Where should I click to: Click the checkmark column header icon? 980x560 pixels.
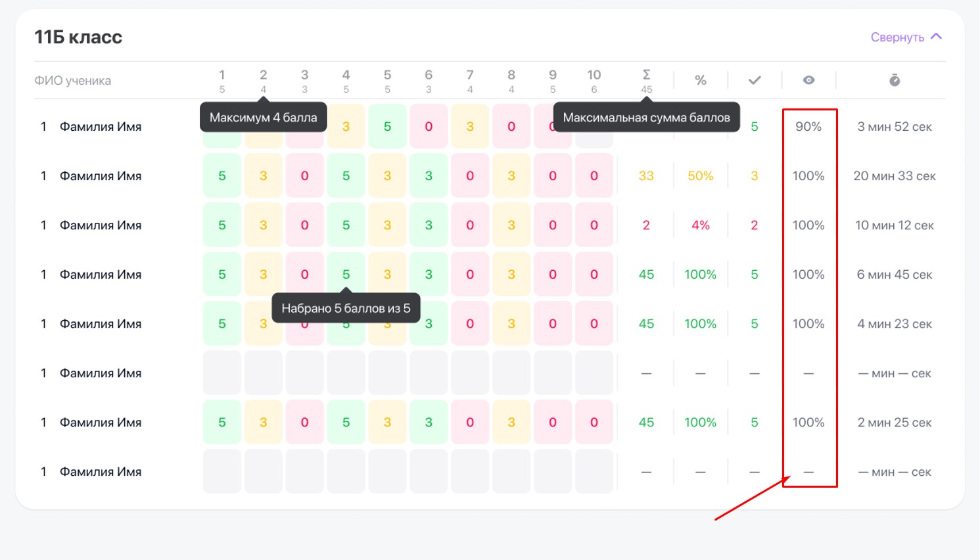point(755,80)
